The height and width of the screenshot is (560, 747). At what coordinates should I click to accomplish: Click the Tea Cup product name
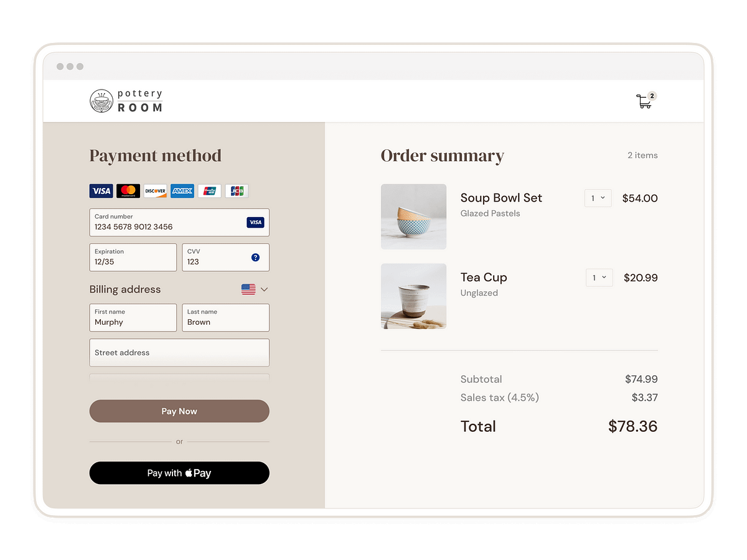(x=484, y=278)
